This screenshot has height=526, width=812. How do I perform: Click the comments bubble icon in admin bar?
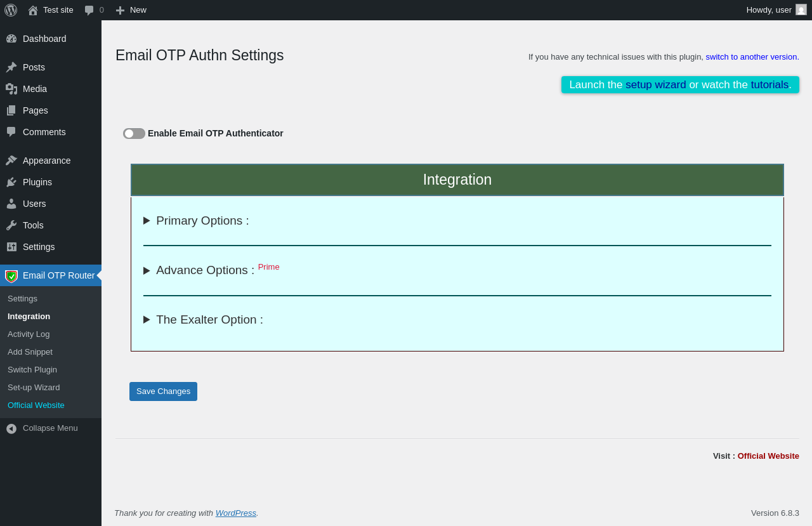[89, 10]
